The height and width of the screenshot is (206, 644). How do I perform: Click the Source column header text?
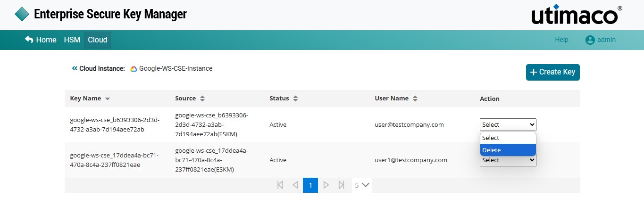tap(185, 99)
